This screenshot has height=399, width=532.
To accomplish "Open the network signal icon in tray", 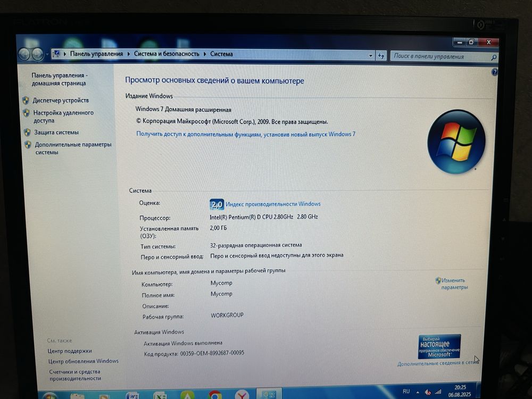I will click(438, 392).
